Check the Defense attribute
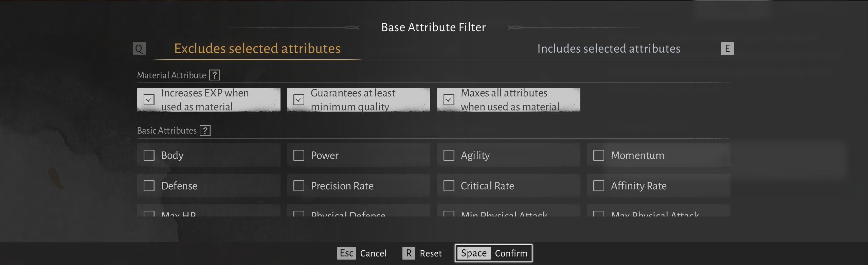Viewport: 868px width, 265px height. point(149,186)
